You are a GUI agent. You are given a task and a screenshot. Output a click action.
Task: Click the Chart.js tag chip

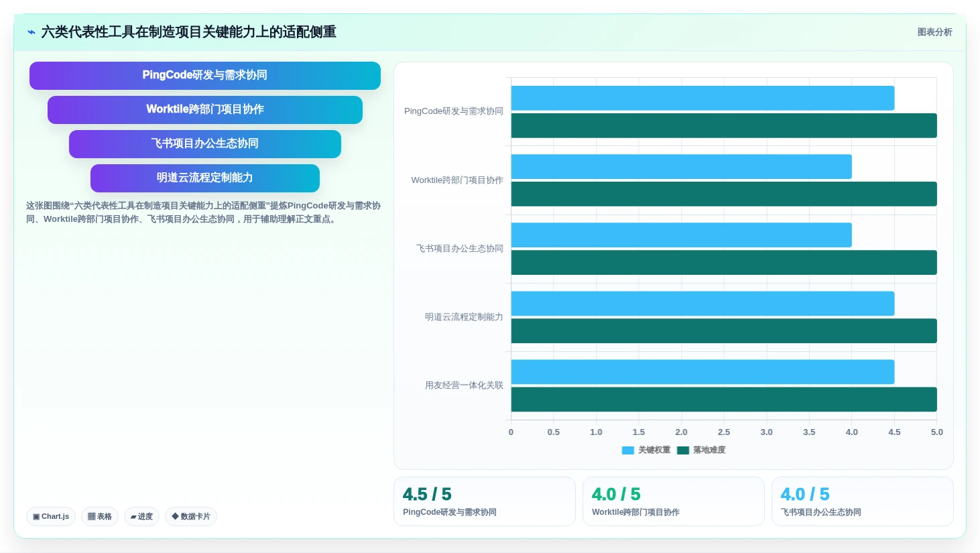[51, 517]
